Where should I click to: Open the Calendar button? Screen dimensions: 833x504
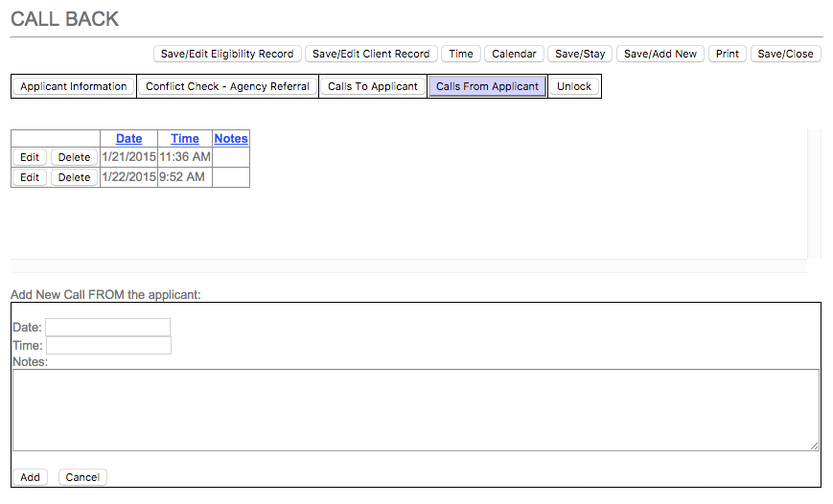coord(514,54)
